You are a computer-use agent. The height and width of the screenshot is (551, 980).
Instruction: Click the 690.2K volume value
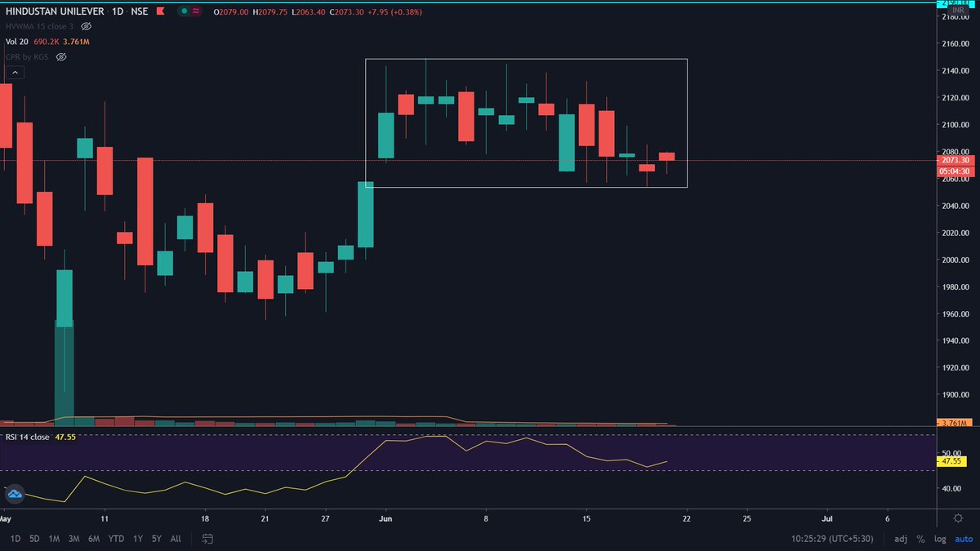pos(47,42)
